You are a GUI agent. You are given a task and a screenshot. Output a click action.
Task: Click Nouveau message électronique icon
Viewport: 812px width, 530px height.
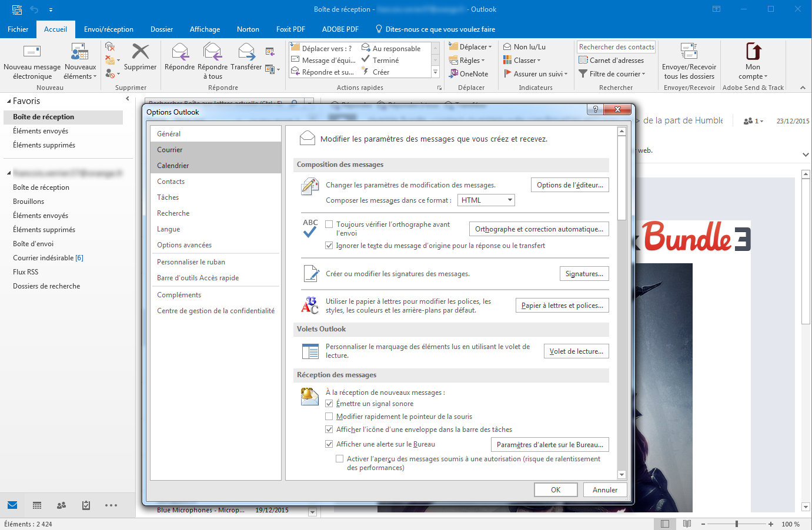tap(32, 52)
